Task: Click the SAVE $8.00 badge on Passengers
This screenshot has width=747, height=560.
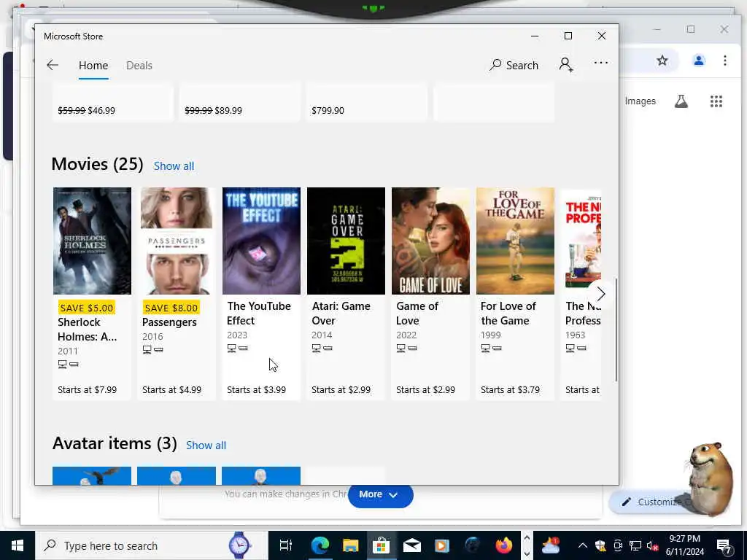Action: [171, 308]
